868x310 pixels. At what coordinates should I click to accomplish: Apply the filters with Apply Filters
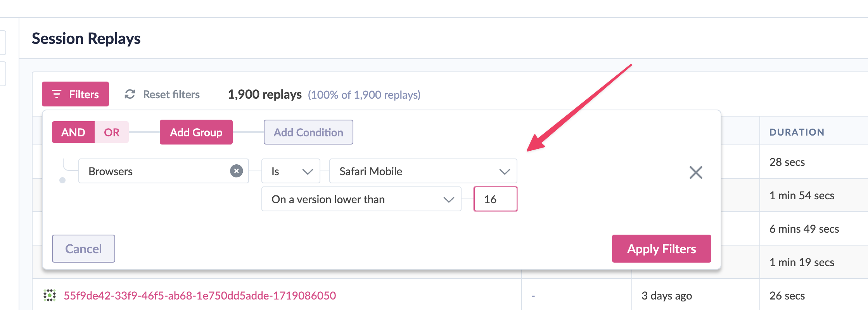(662, 249)
